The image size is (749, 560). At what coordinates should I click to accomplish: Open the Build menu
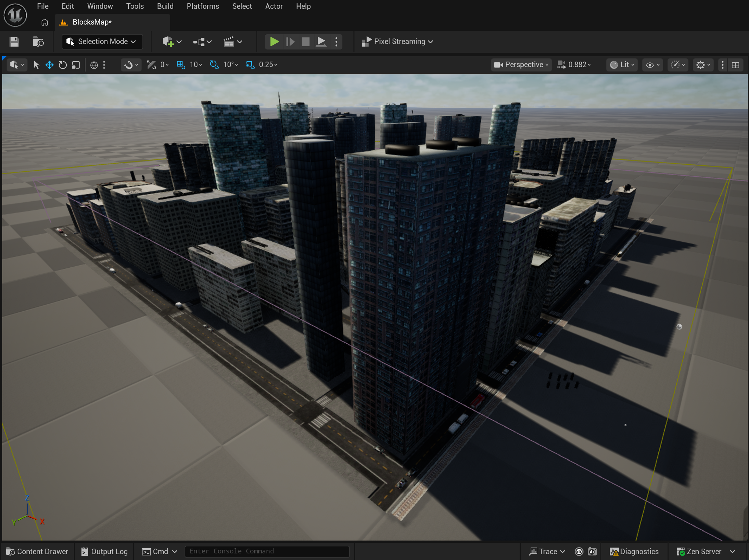tap(165, 6)
